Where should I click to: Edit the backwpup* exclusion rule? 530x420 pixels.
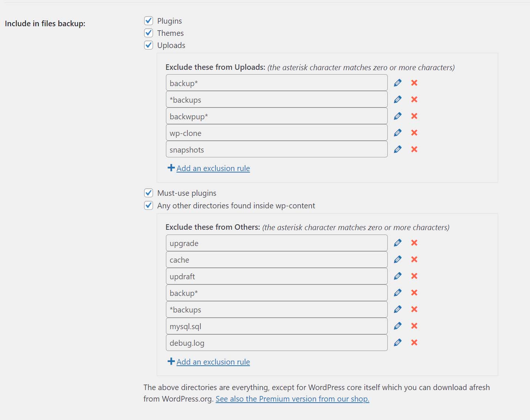point(398,116)
